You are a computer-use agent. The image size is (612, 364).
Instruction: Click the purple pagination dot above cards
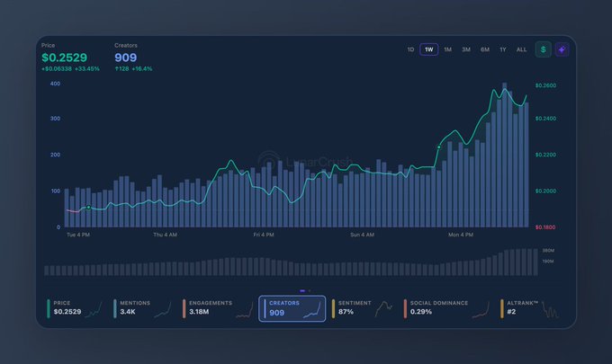coord(302,290)
